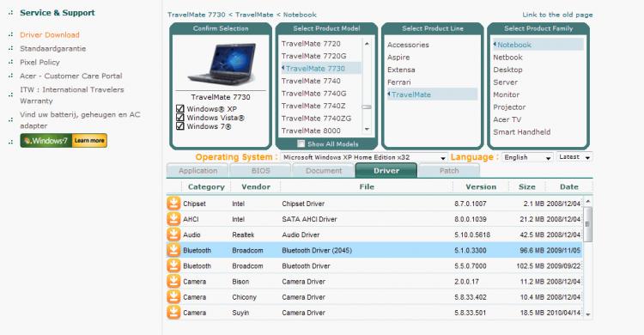
Task: Toggle the Windows Vista checkbox
Action: pos(180,117)
